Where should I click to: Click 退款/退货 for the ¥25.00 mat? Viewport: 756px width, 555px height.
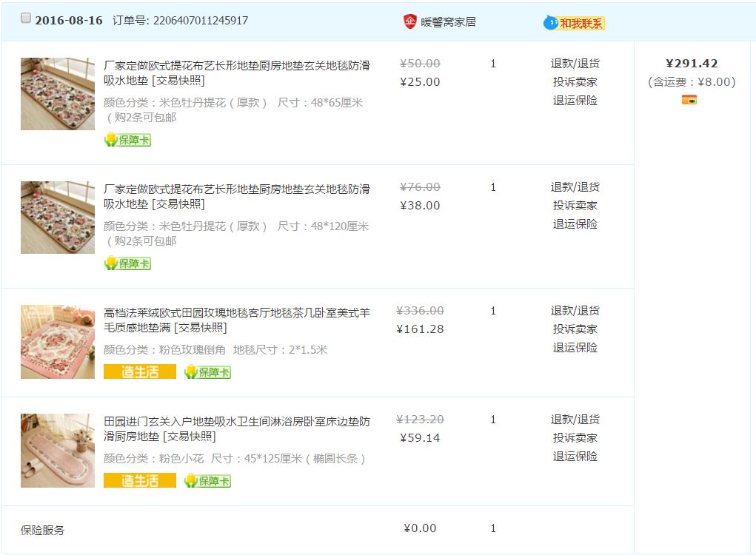[x=575, y=64]
